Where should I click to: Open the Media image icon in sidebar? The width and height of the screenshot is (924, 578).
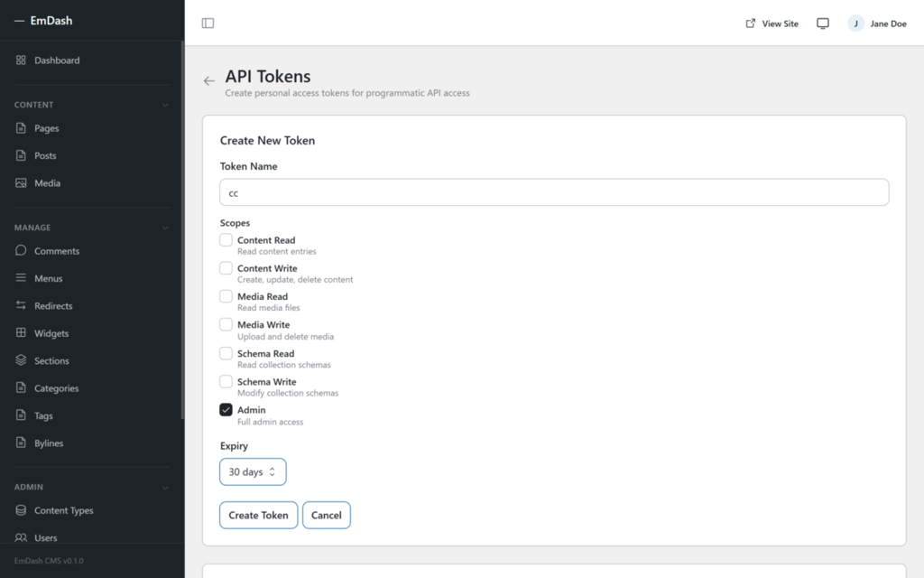(21, 182)
